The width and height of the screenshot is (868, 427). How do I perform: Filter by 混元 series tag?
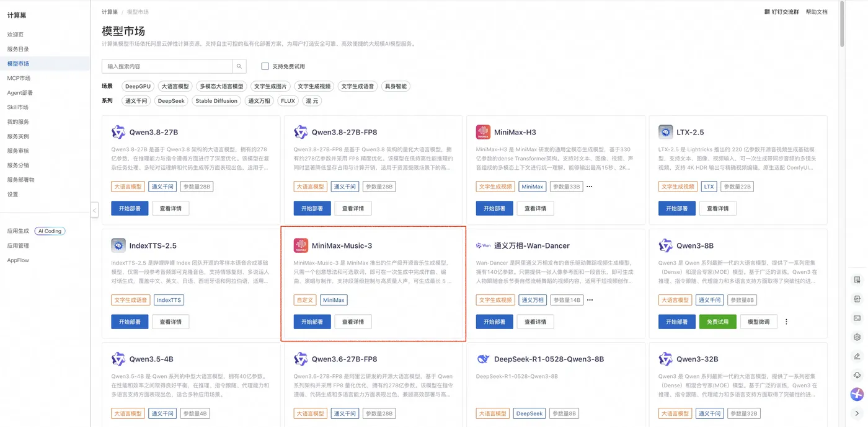coord(312,101)
